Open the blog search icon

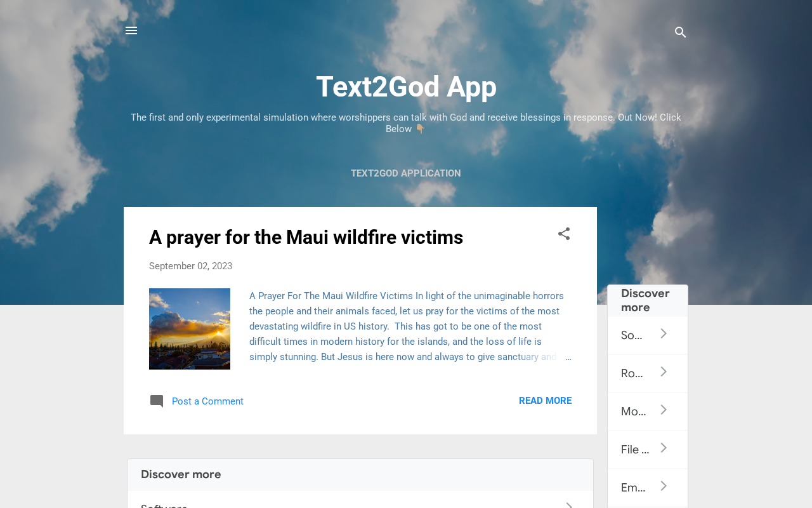[x=681, y=32]
